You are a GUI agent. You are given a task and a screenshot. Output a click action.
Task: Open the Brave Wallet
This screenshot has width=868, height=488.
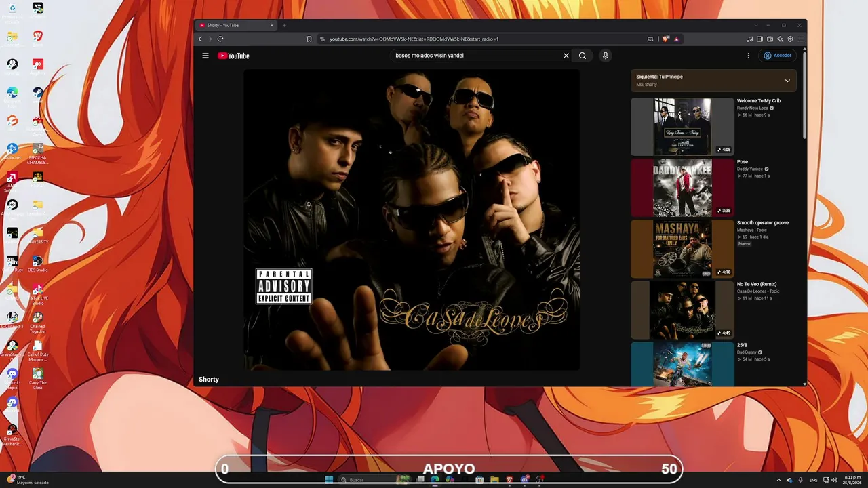[770, 39]
